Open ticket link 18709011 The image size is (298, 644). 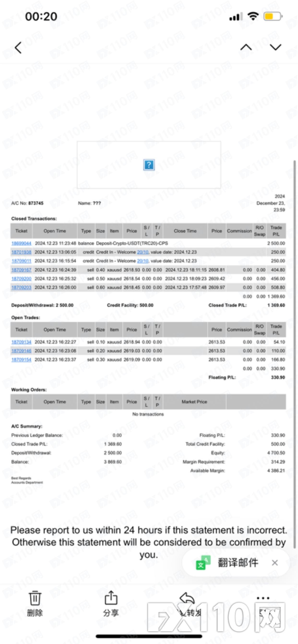(21, 261)
